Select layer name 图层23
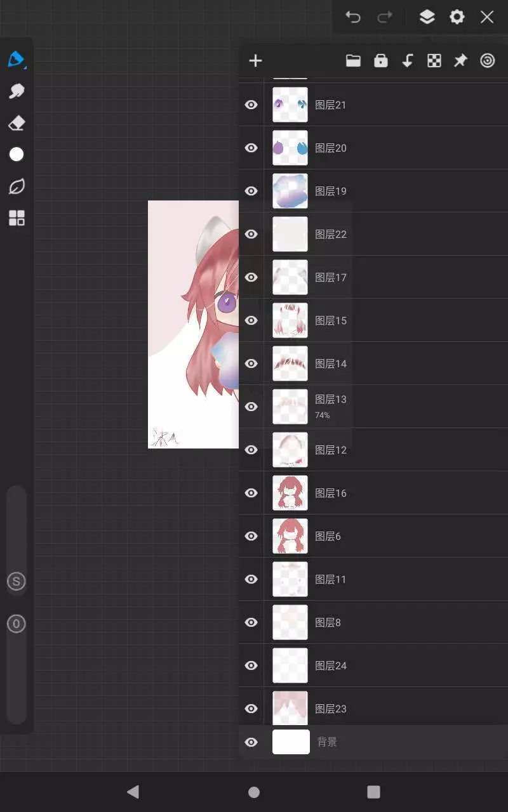Image resolution: width=508 pixels, height=812 pixels. click(x=331, y=709)
